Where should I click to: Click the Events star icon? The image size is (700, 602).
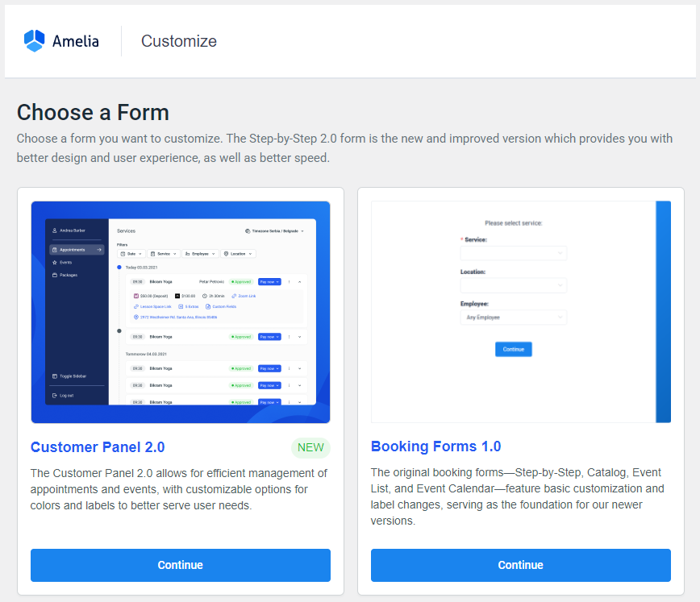(54, 263)
